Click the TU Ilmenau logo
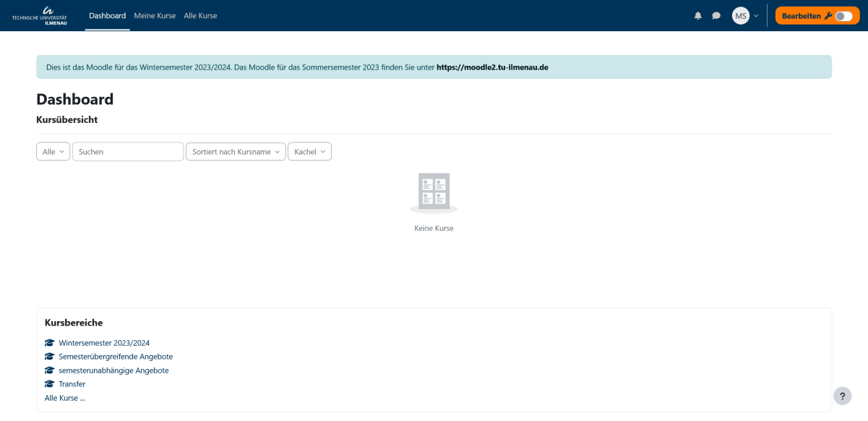The width and height of the screenshot is (868, 421). click(x=40, y=15)
